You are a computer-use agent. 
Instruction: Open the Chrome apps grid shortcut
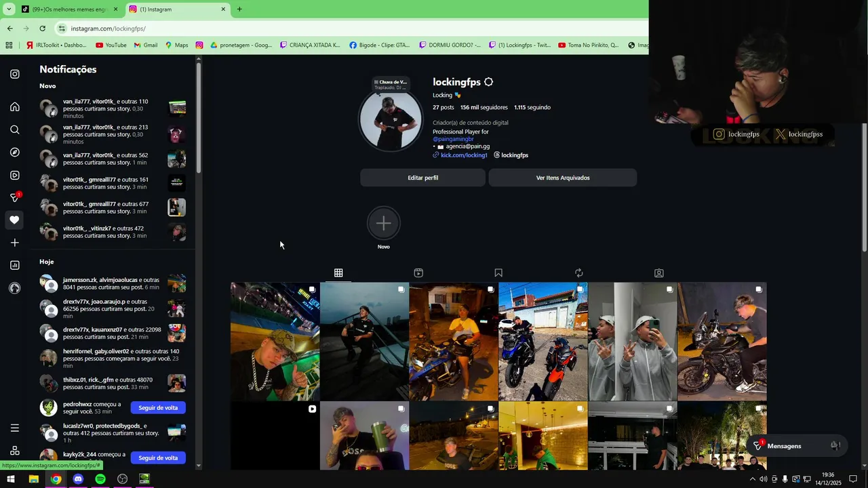(x=9, y=45)
